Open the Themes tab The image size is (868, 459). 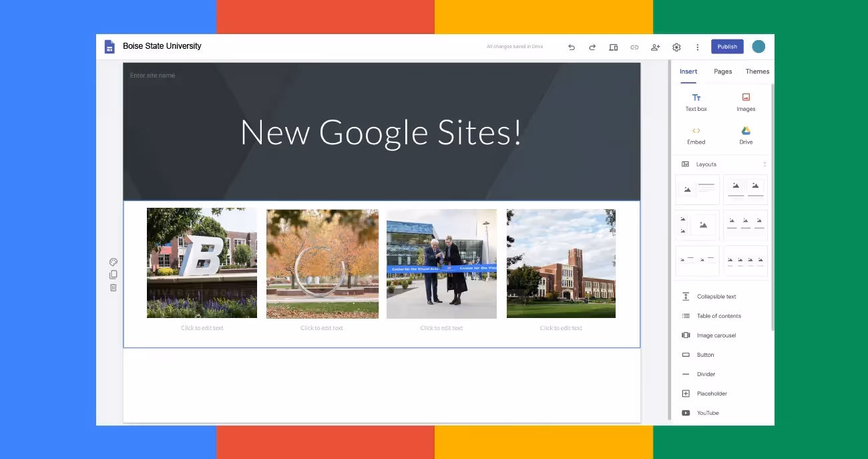tap(756, 71)
